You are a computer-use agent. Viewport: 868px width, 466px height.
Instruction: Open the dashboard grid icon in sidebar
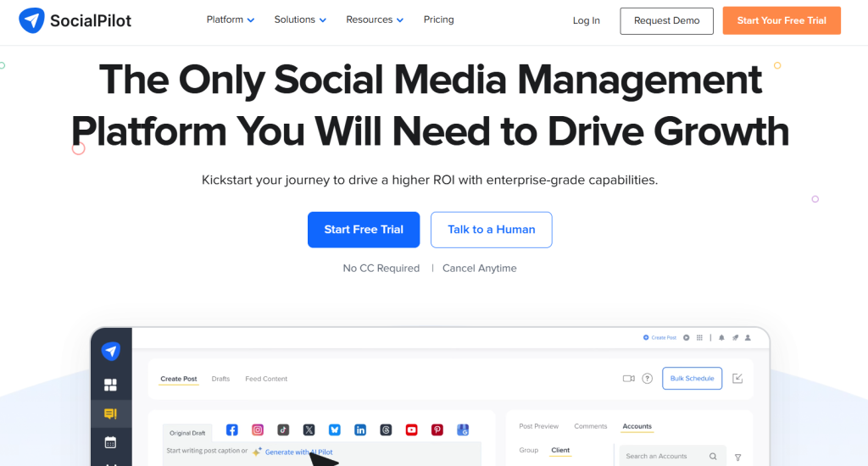click(111, 385)
